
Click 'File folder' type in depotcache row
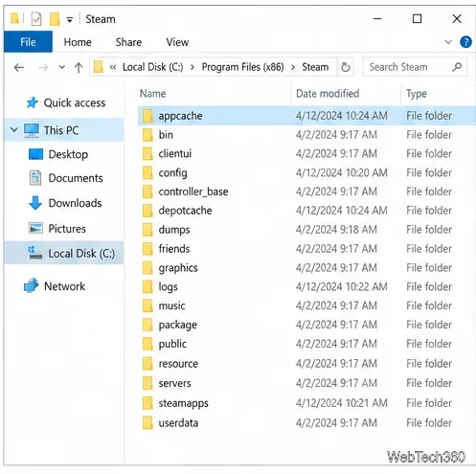429,211
